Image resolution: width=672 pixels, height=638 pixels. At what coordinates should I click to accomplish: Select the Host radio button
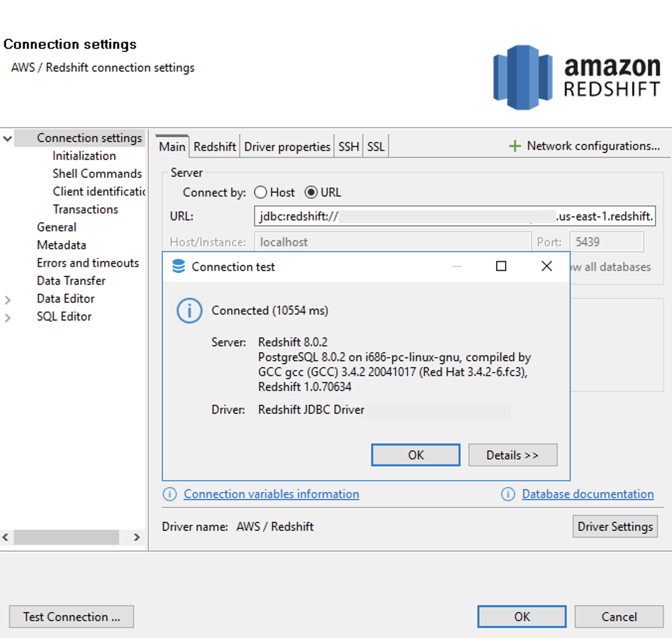point(261,192)
